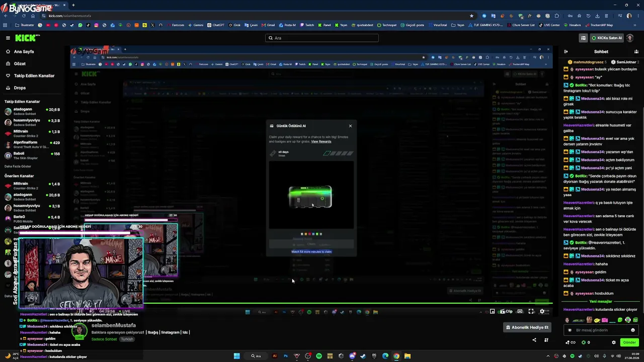
Task: Open a new browser tab
Action: point(73,5)
